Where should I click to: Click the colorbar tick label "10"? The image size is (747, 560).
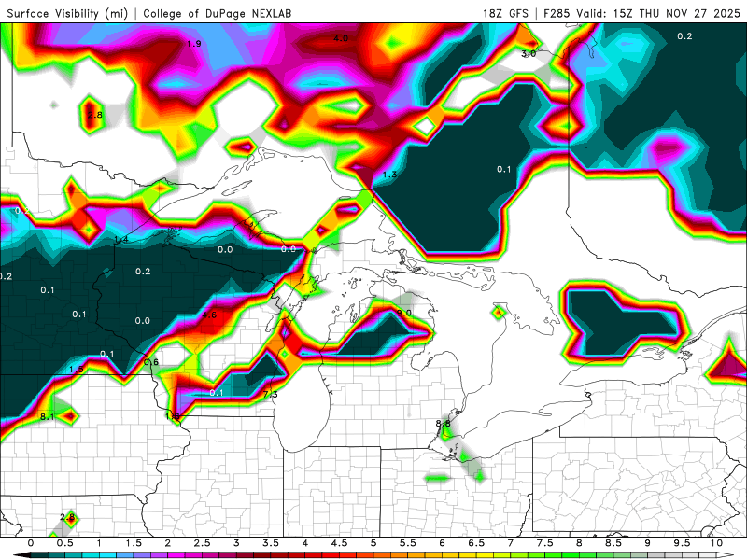716,543
